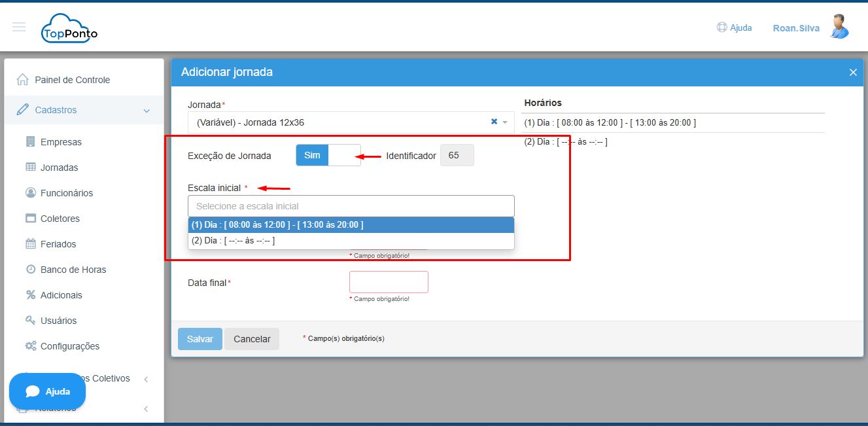Viewport: 868px width, 426px height.
Task: Collapse the Cadastros sidebar section
Action: [147, 111]
